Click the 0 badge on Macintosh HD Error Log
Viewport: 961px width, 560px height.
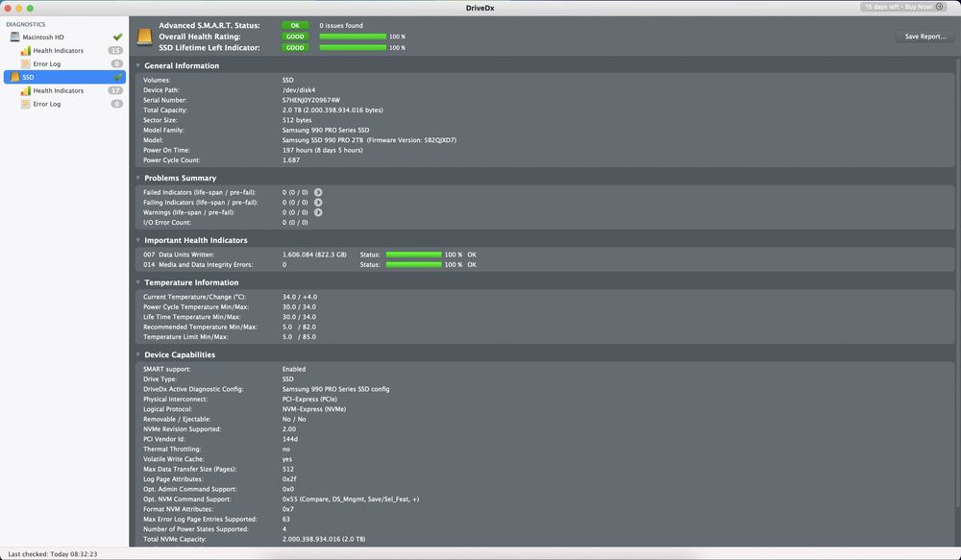[116, 63]
